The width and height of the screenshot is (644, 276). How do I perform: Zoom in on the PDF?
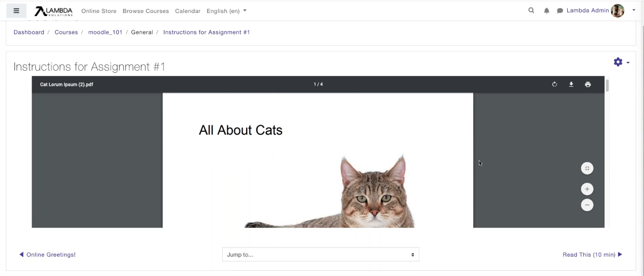587,189
